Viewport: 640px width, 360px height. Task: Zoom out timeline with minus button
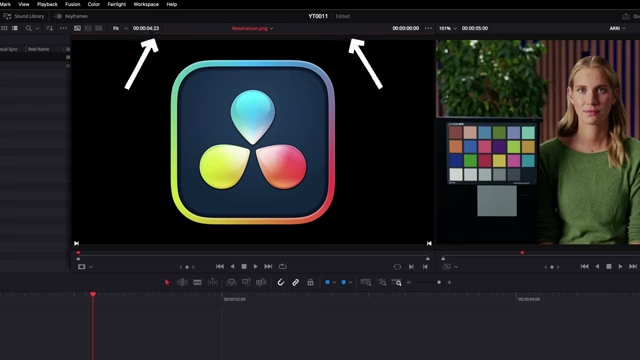(409, 282)
